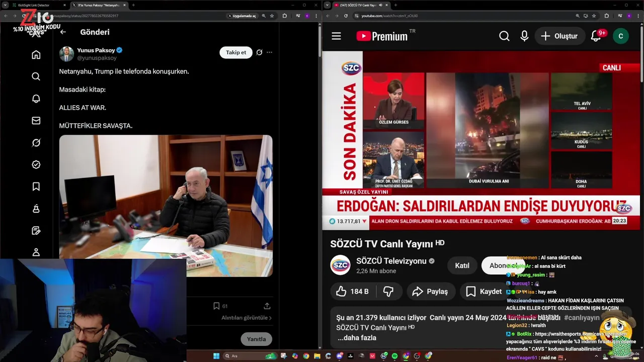This screenshot has width=644, height=362.
Task: Open YouTube hamburger guide menu
Action: coord(337,36)
